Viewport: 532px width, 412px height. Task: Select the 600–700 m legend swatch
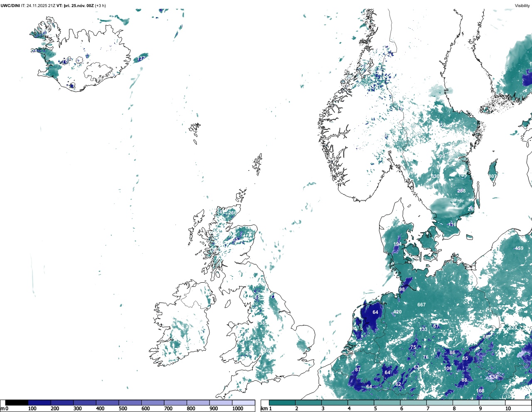pyautogui.click(x=153, y=402)
